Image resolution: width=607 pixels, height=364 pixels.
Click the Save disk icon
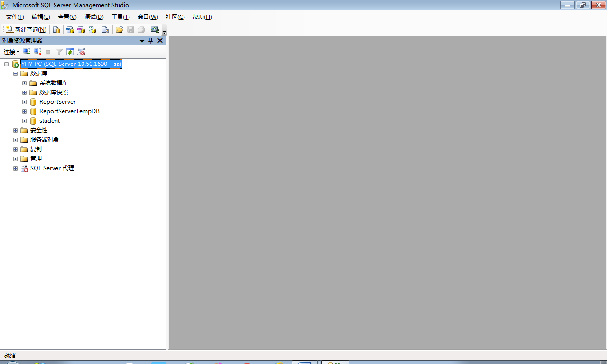tap(130, 29)
